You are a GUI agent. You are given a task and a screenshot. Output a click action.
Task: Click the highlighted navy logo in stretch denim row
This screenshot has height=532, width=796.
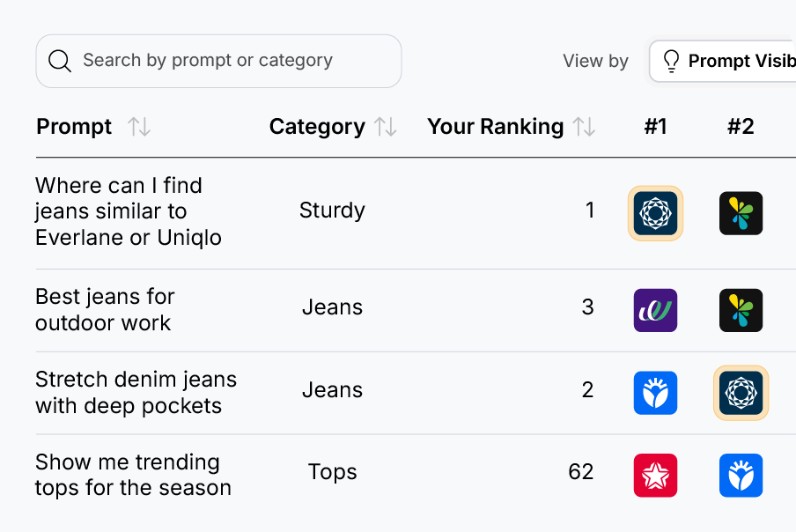pyautogui.click(x=741, y=393)
